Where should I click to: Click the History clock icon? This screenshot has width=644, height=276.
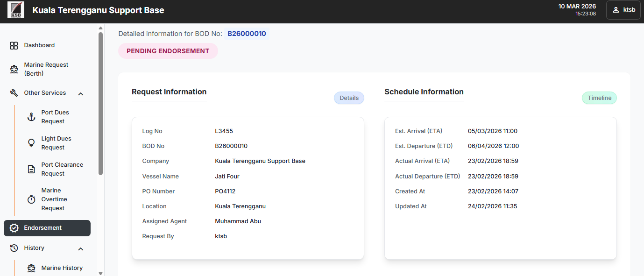click(14, 248)
